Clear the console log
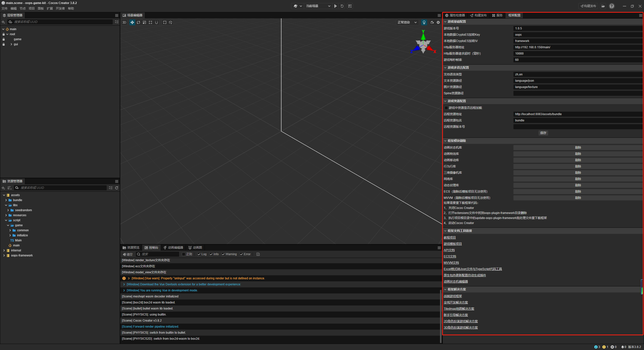Image resolution: width=644 pixels, height=350 pixels. [128, 254]
